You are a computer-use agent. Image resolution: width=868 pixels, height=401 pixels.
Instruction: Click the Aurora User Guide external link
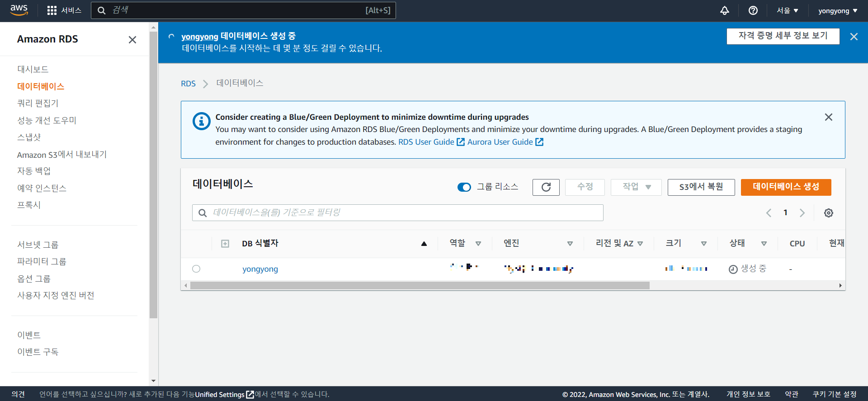click(x=505, y=142)
